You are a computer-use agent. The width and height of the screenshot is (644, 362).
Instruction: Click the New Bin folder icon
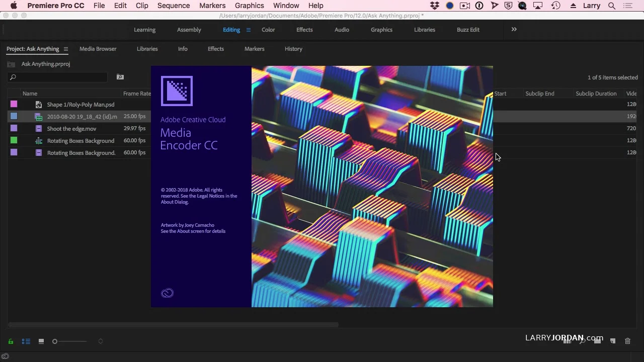tap(597, 341)
